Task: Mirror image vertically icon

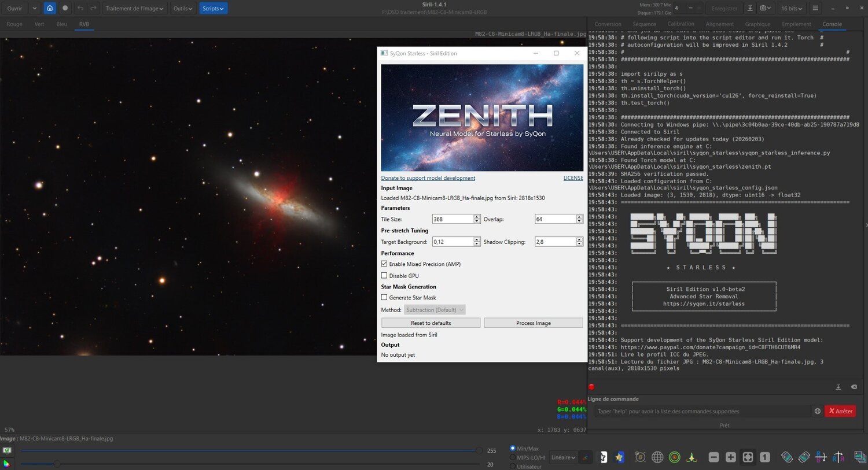Action: (821, 457)
